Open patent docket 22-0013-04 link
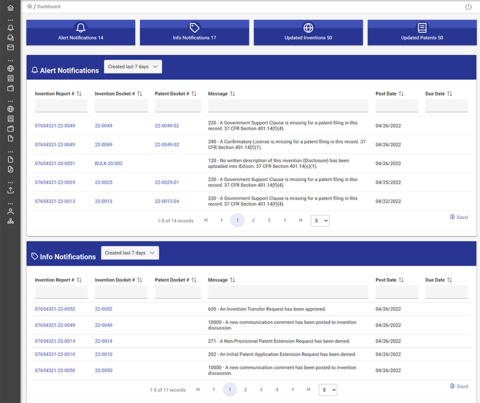Screen dimensions: 480x403 167,201
